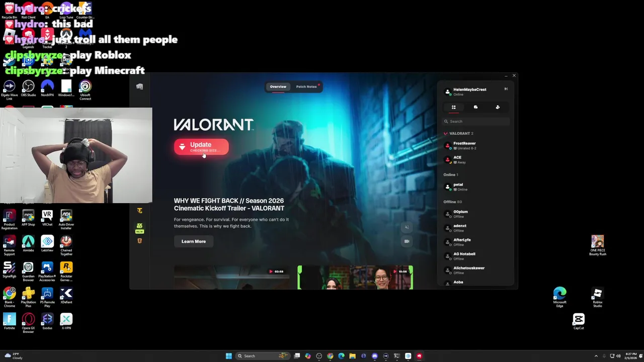The height and width of the screenshot is (362, 644).
Task: Collapse the Offline 80 friends group
Action: click(452, 202)
